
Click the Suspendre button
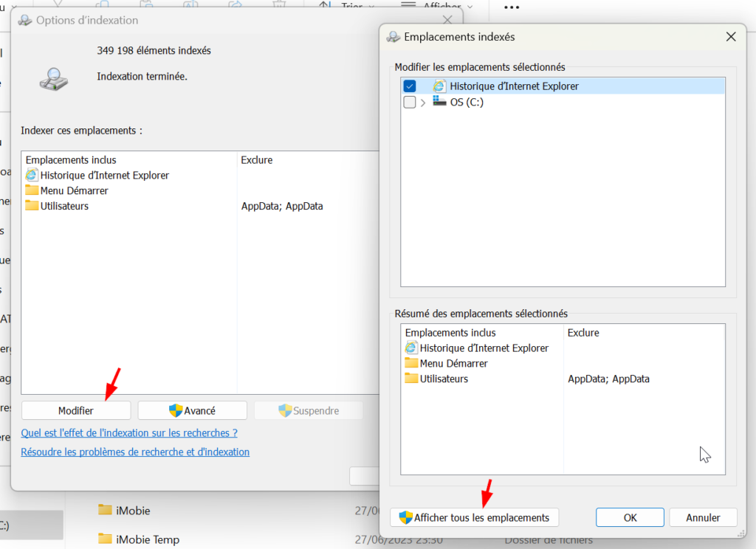(309, 411)
